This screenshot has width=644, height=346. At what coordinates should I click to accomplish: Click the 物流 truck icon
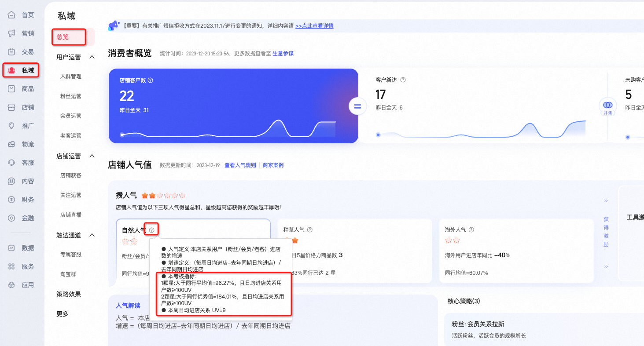(x=12, y=144)
